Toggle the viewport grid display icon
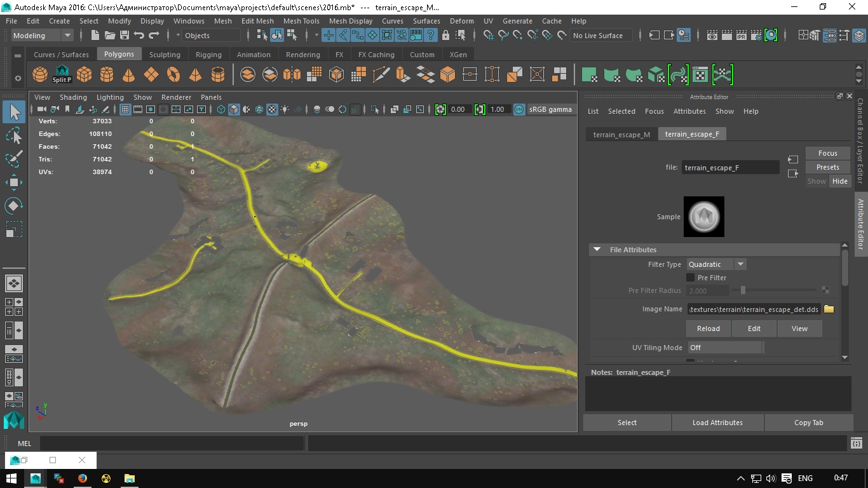868x488 pixels. point(125,109)
